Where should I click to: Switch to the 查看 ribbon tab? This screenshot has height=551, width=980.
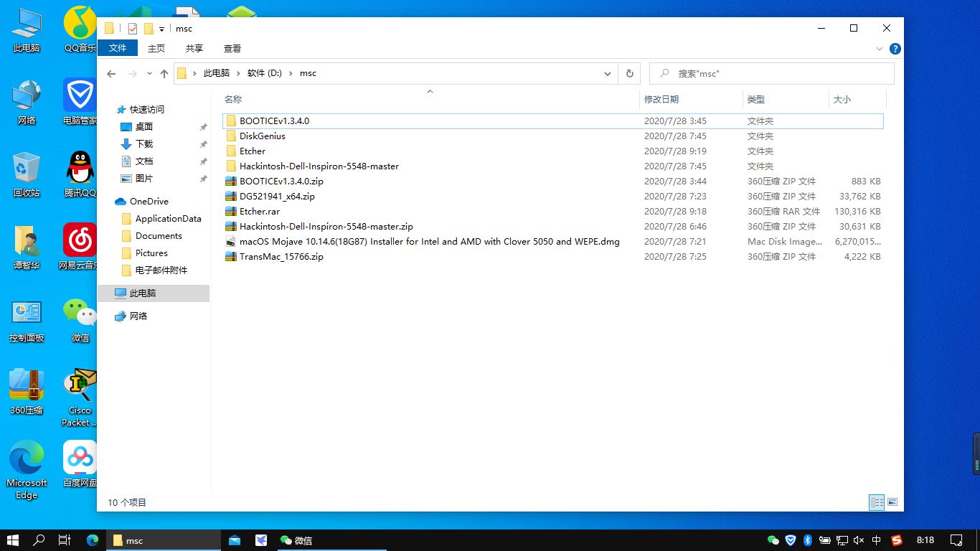[232, 48]
